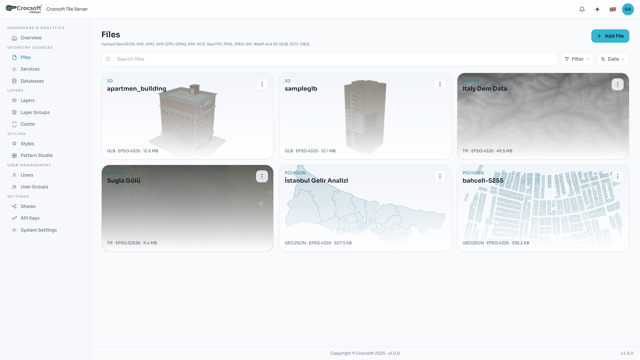Click the Users sidebar label
640x360 pixels.
pos(27,175)
